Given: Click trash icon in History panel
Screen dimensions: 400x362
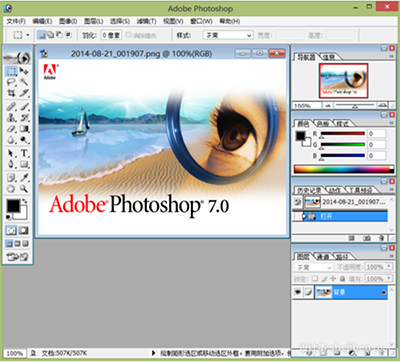Looking at the screenshot, I should (x=381, y=238).
